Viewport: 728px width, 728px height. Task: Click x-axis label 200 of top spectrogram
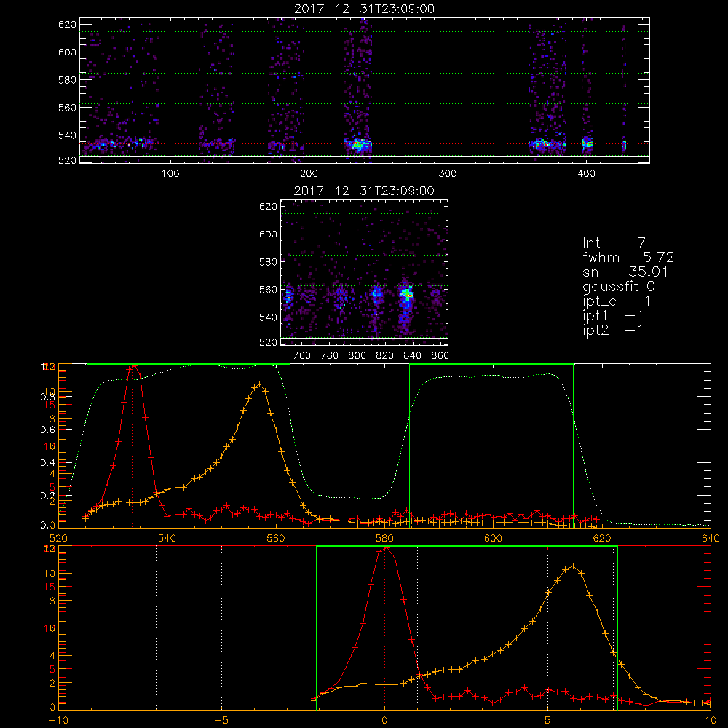pos(309,174)
